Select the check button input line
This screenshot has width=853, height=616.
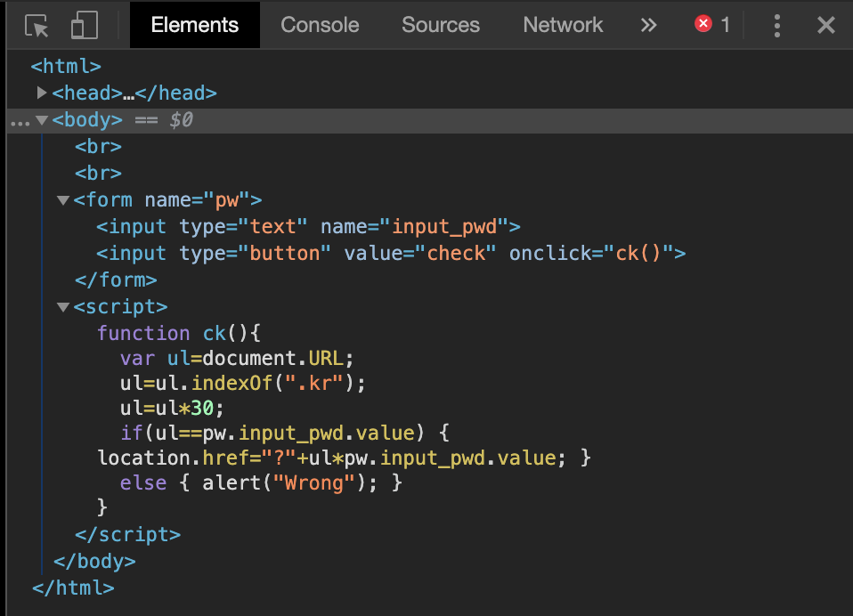point(391,253)
